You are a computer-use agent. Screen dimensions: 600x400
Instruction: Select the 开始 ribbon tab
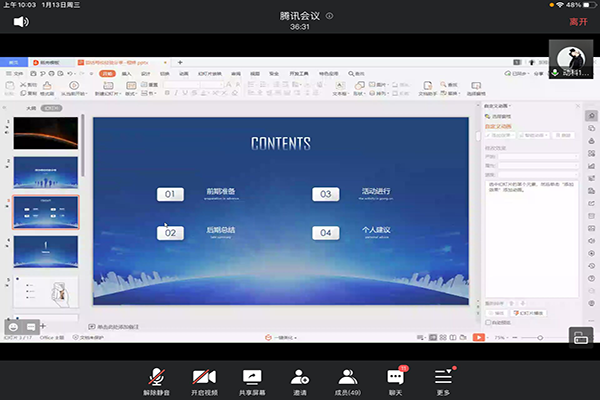[107, 73]
